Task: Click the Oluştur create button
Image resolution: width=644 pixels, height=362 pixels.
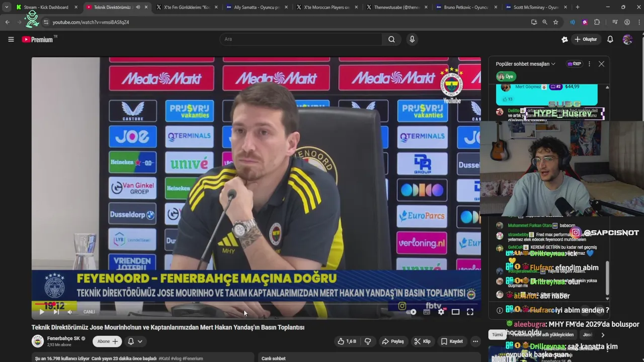Action: [x=586, y=39]
